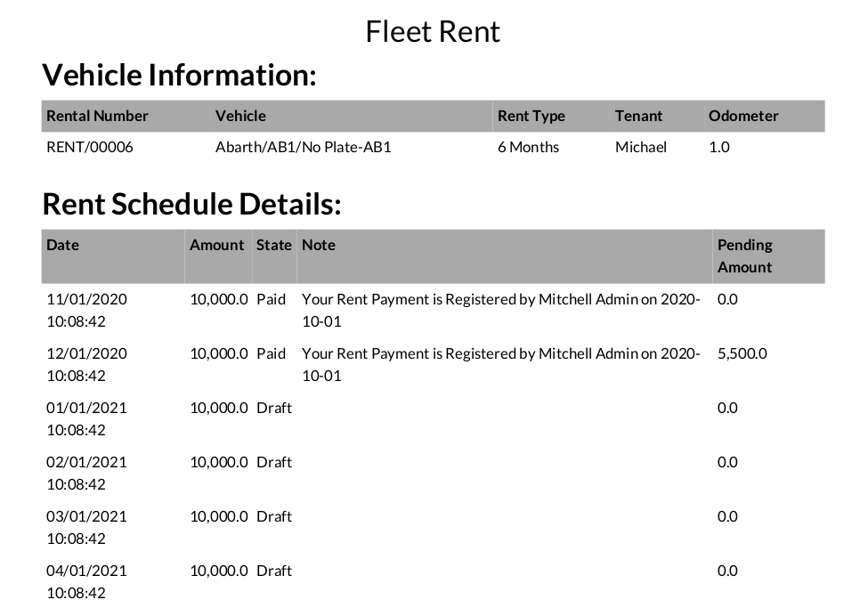Click the Odometer column header
This screenshot has width=868, height=608.
[x=743, y=116]
